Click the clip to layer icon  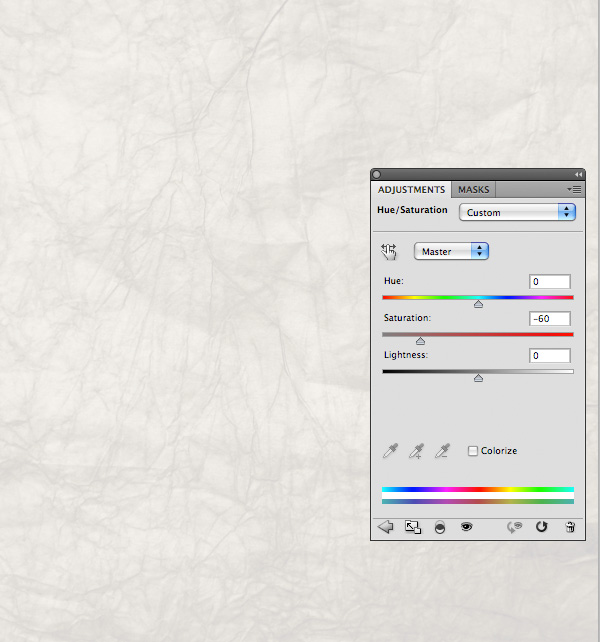(440, 527)
